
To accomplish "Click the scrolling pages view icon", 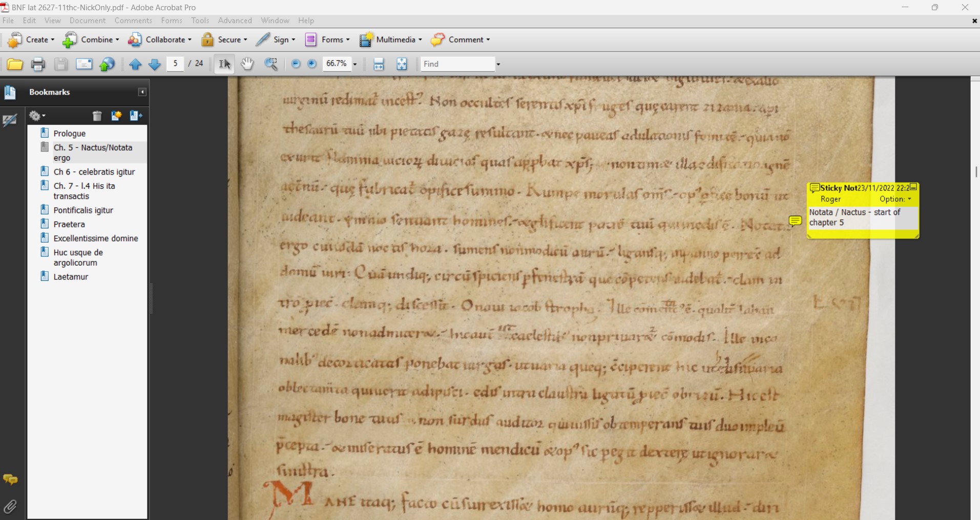I will pyautogui.click(x=379, y=64).
